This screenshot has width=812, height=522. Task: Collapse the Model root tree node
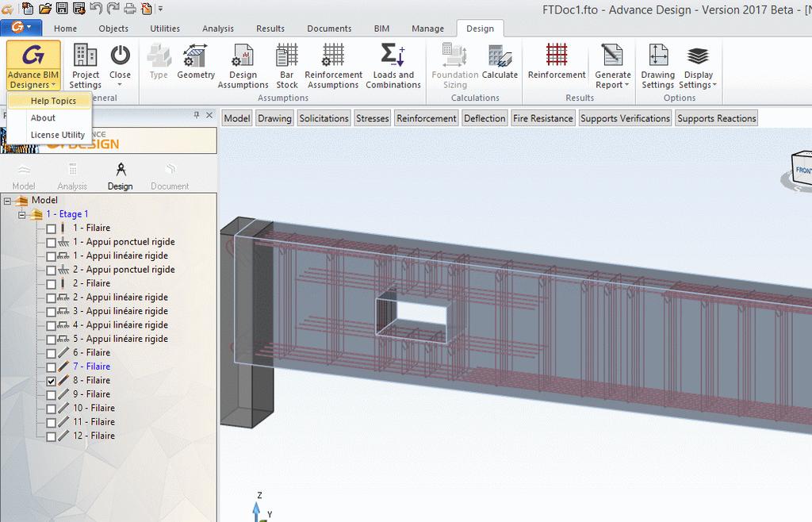(7, 201)
